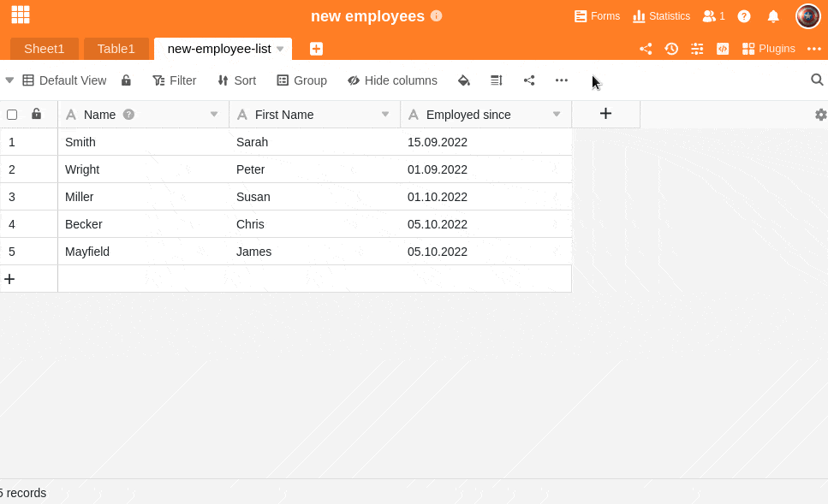Open the search magnifier icon
The height and width of the screenshot is (504, 828).
(x=817, y=80)
